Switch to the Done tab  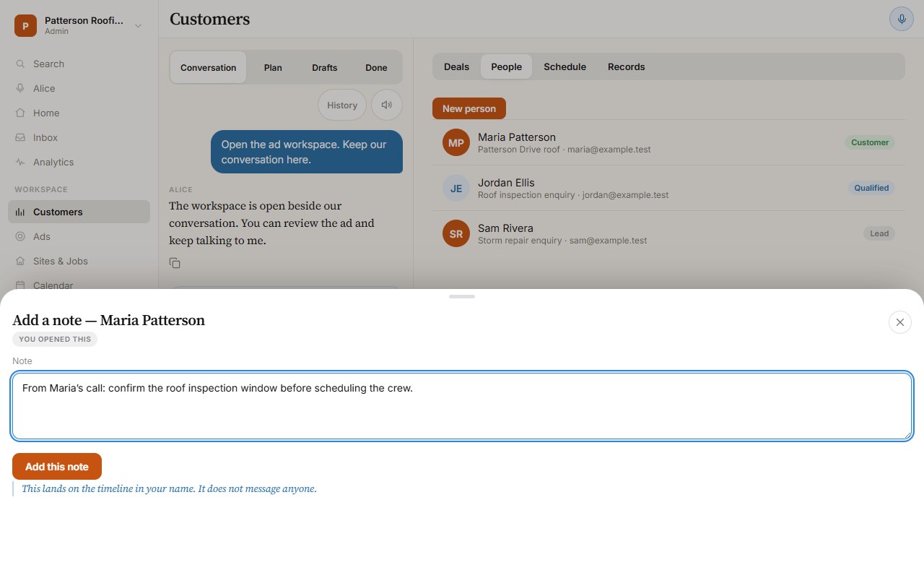376,67
